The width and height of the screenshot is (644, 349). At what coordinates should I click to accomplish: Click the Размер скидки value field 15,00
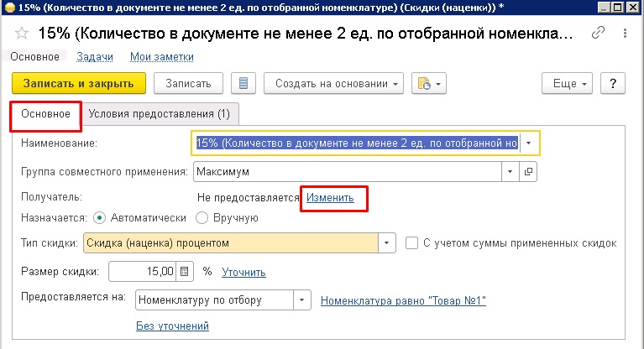pyautogui.click(x=142, y=272)
